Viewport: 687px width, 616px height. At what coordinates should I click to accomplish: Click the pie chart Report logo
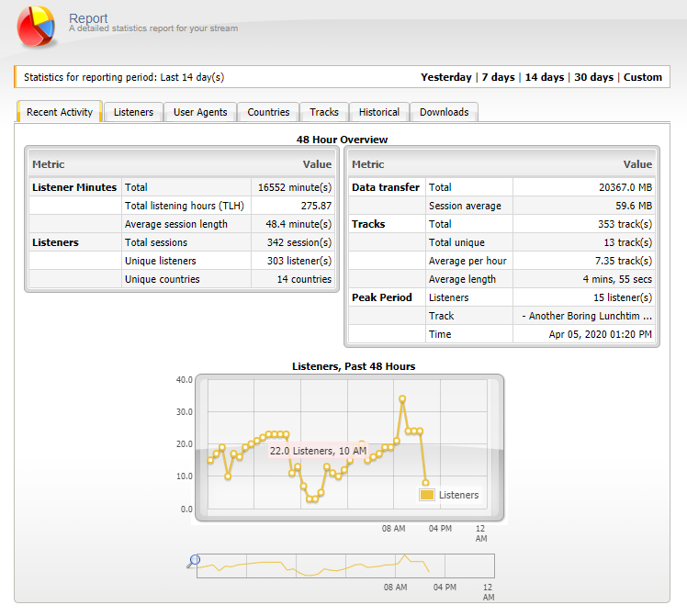36,27
